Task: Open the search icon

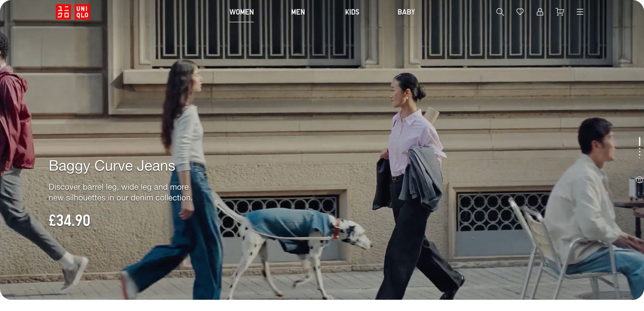Action: tap(501, 12)
